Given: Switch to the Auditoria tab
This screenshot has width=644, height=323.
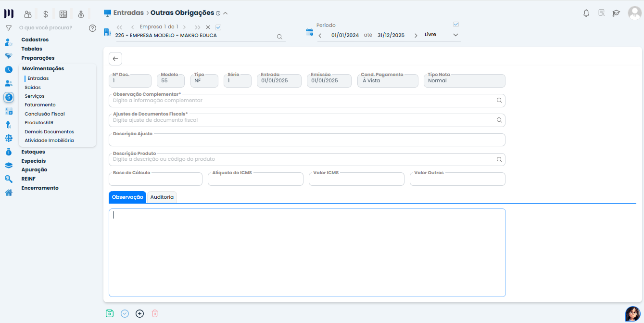Looking at the screenshot, I should 162,197.
